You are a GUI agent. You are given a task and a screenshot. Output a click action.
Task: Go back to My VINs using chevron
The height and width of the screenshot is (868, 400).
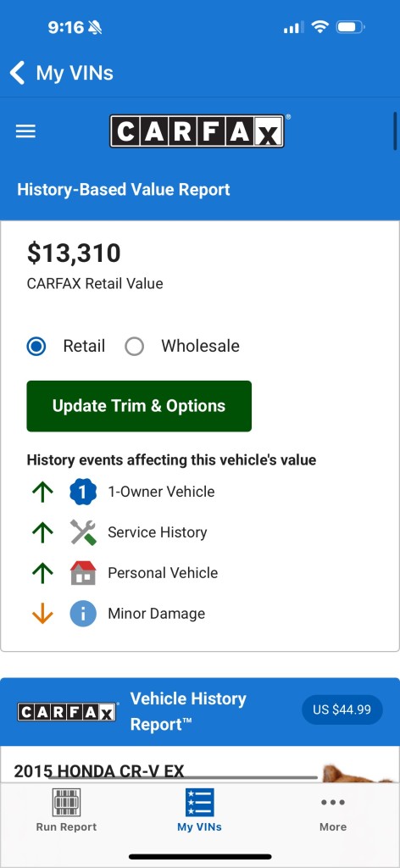coord(18,73)
